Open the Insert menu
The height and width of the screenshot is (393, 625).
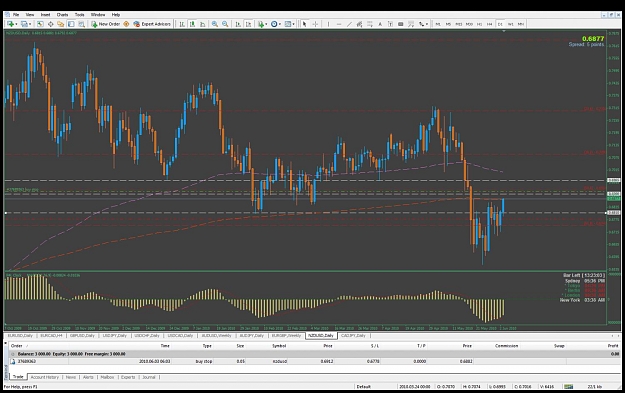pyautogui.click(x=45, y=15)
